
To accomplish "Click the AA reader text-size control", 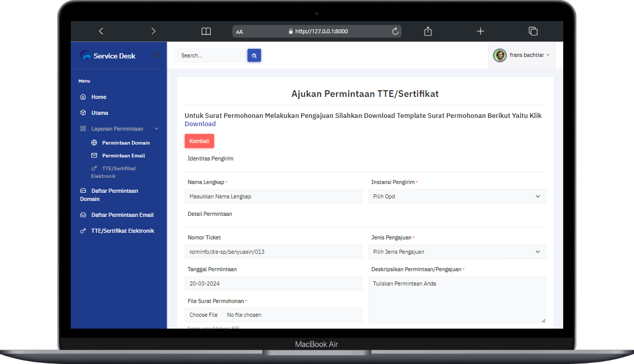I will tap(240, 32).
